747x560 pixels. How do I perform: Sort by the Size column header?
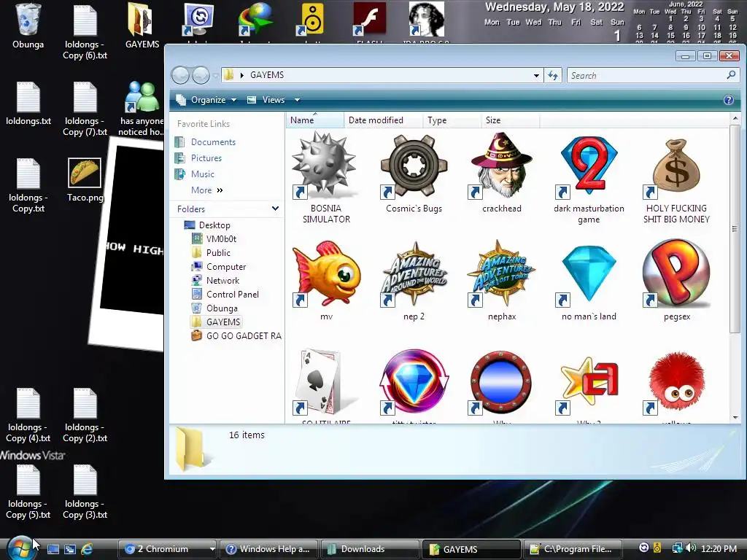(x=510, y=120)
